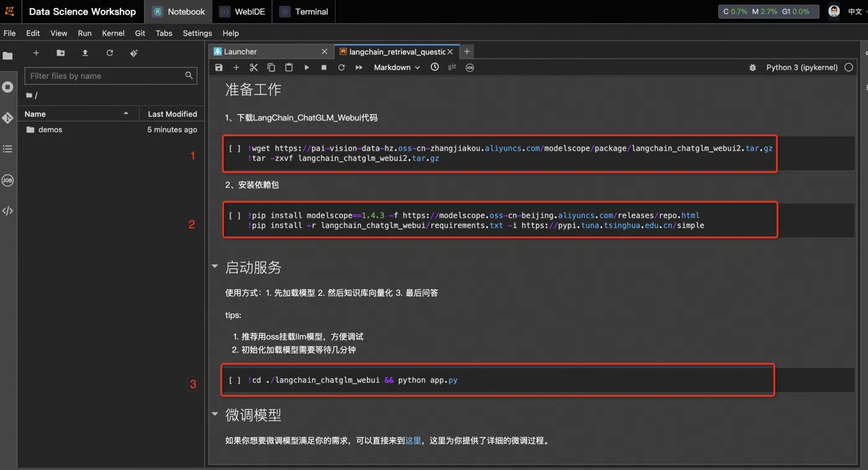Viewport: 868px width, 470px height.
Task: Upload files with the upload icon
Action: pyautogui.click(x=85, y=53)
